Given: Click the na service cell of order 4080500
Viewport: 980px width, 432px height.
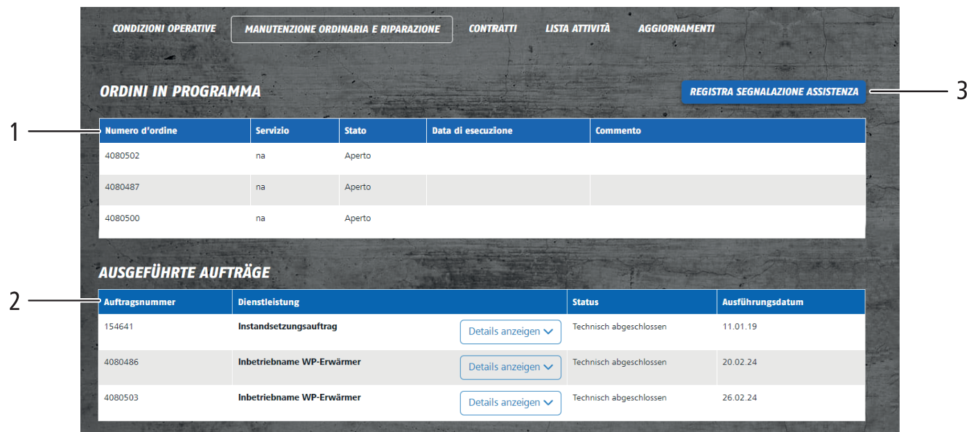Looking at the screenshot, I should pos(260,218).
